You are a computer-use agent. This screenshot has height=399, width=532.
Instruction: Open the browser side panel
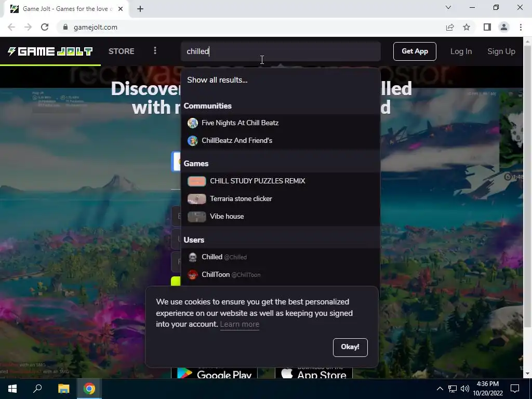click(x=487, y=27)
